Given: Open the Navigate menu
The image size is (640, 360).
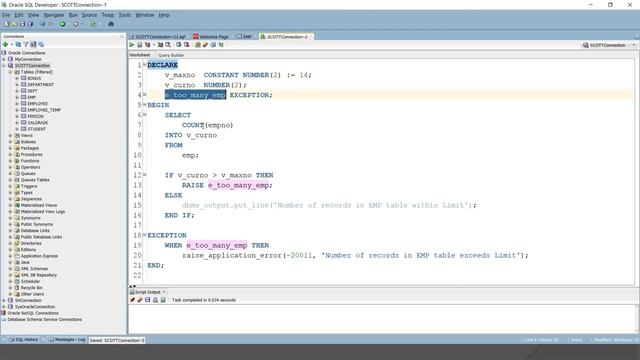Looking at the screenshot, I should pos(54,15).
